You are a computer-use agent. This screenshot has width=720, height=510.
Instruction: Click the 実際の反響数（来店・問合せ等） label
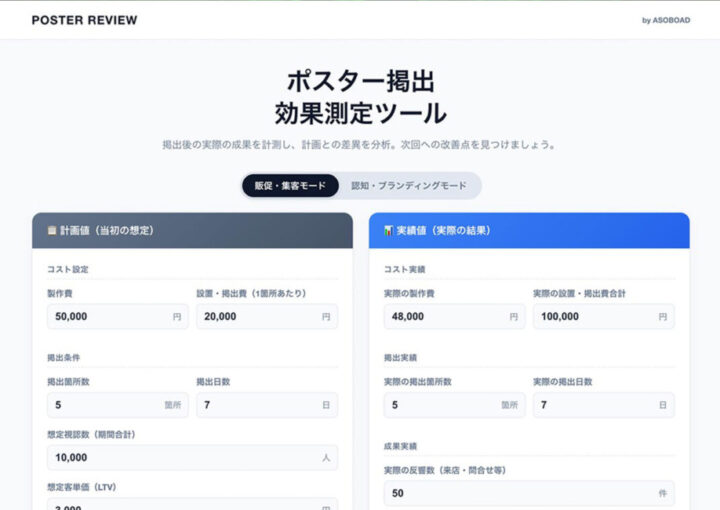point(445,470)
